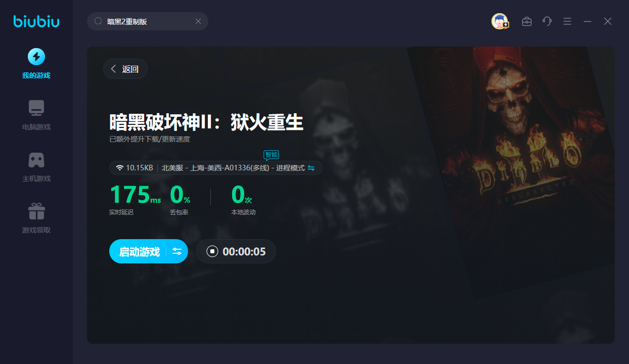Click the 智能 smart mode tag

pyautogui.click(x=272, y=155)
